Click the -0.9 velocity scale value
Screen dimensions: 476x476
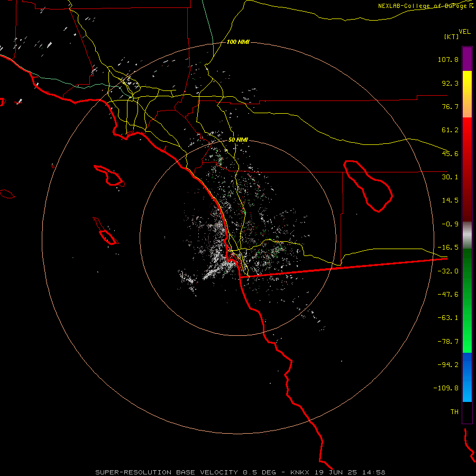pos(450,224)
